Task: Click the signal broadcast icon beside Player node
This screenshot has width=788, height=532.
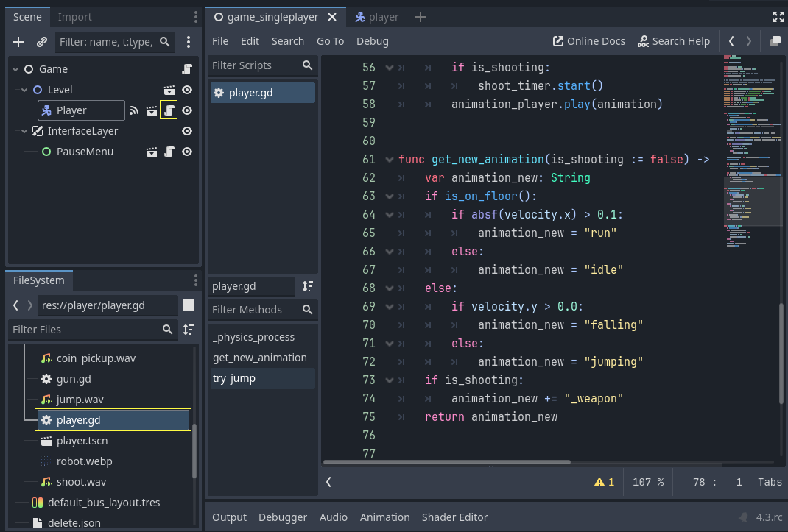Action: pos(134,110)
